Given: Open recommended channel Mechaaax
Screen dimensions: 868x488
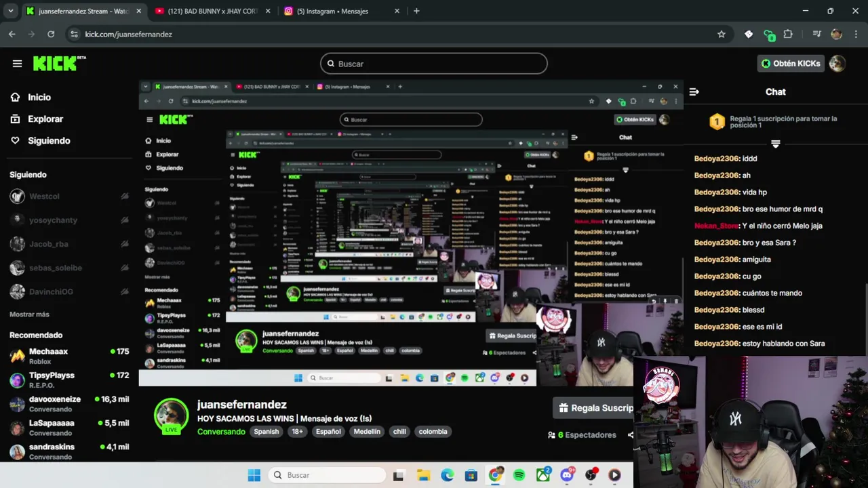Looking at the screenshot, I should tap(69, 356).
